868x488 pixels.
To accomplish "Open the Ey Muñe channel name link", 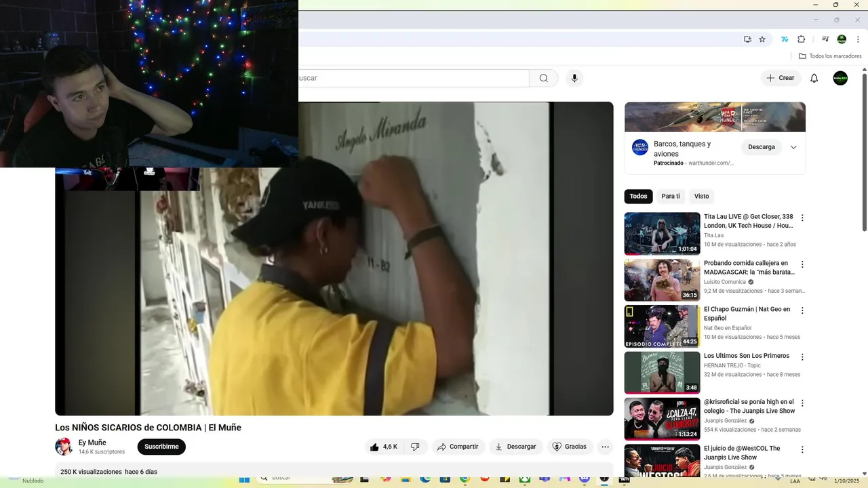I will click(x=92, y=443).
